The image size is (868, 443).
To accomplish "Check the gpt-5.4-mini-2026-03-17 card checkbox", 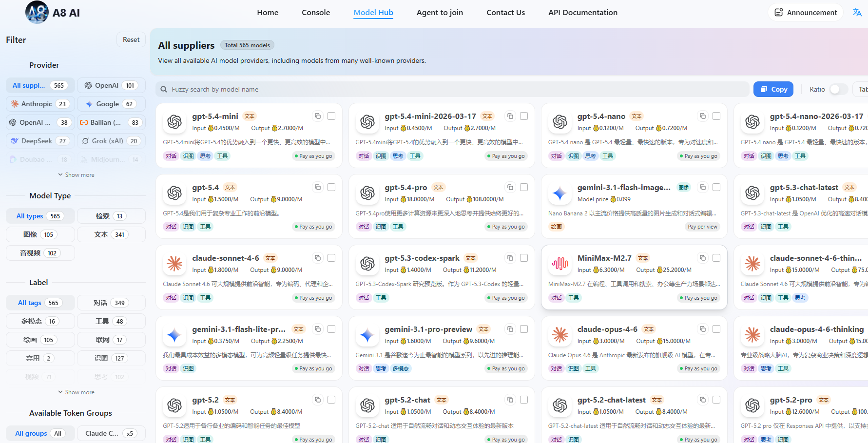I will 524,116.
